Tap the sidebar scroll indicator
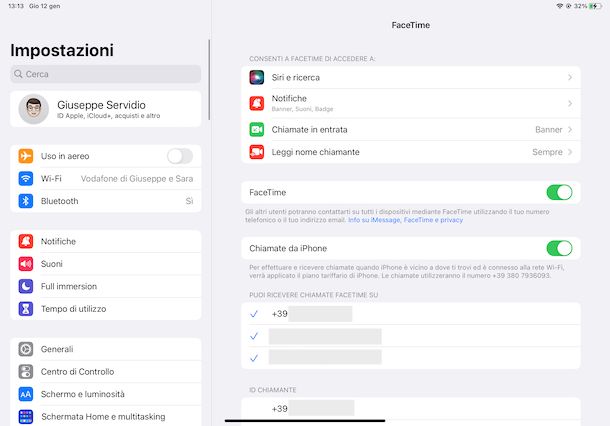Viewport: 610px width, 426px height. [209, 80]
